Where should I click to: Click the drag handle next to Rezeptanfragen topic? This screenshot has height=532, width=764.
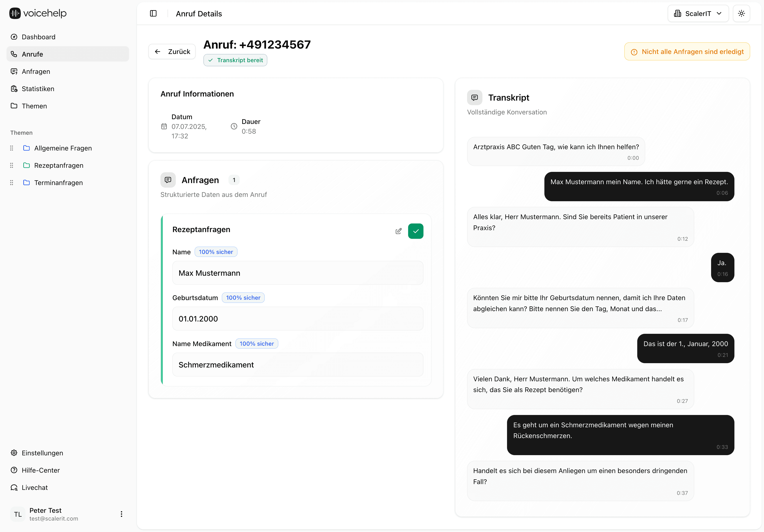[x=12, y=165]
